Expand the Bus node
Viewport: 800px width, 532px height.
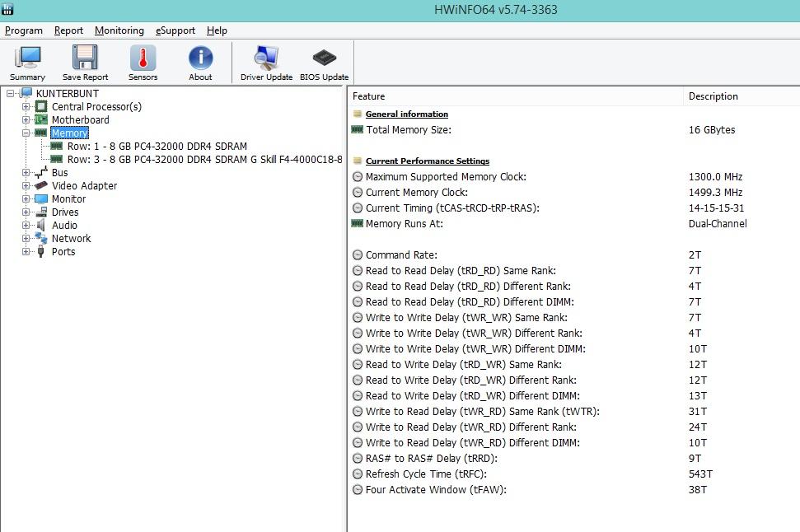coord(26,172)
